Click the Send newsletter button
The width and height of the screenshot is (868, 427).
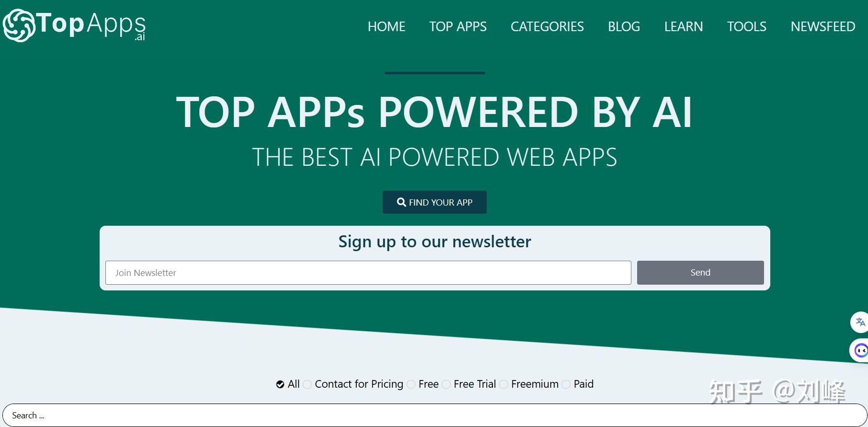coord(700,273)
